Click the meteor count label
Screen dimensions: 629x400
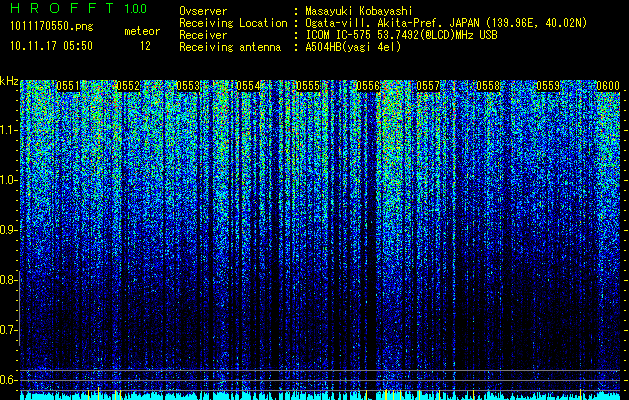(x=142, y=31)
